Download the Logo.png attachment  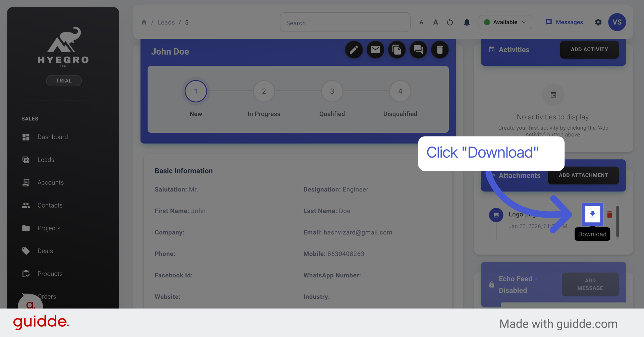[592, 214]
